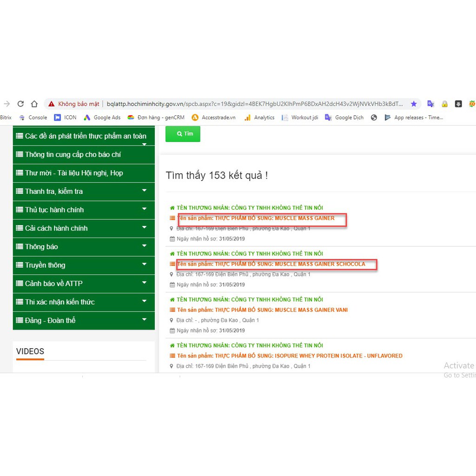
Task: Expand the 'Đảng - Đoàn thể' arrow
Action: click(x=144, y=319)
